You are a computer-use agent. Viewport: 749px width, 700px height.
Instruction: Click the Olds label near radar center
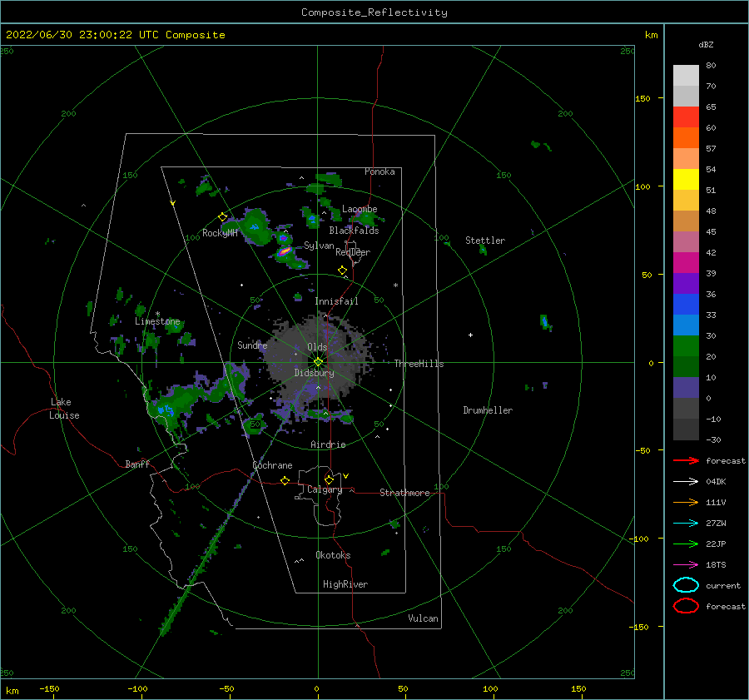[x=317, y=347]
